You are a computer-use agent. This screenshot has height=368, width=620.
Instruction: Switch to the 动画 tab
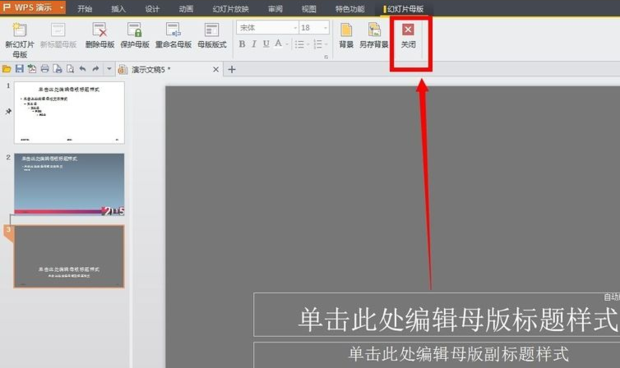click(x=186, y=9)
